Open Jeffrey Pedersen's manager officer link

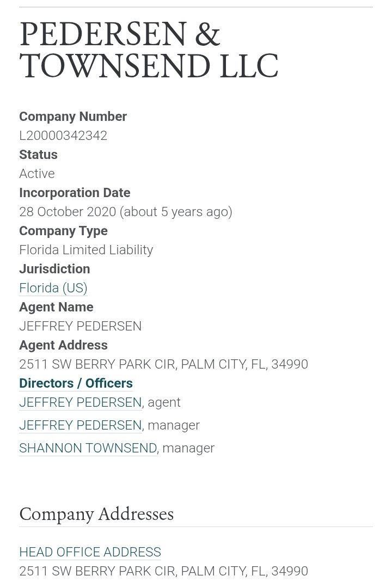coord(80,425)
